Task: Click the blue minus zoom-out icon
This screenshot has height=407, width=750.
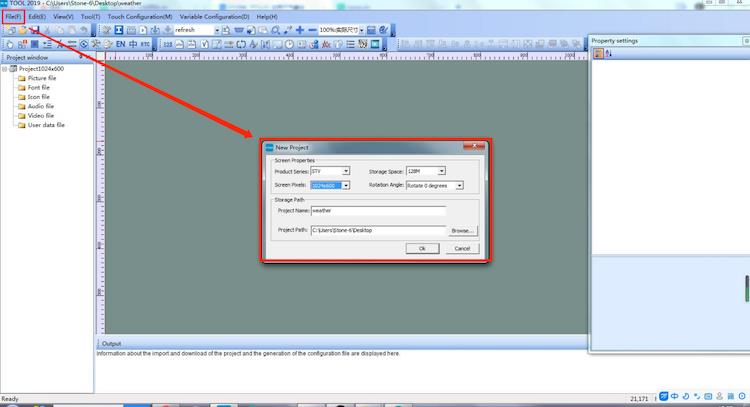Action: coord(311,31)
